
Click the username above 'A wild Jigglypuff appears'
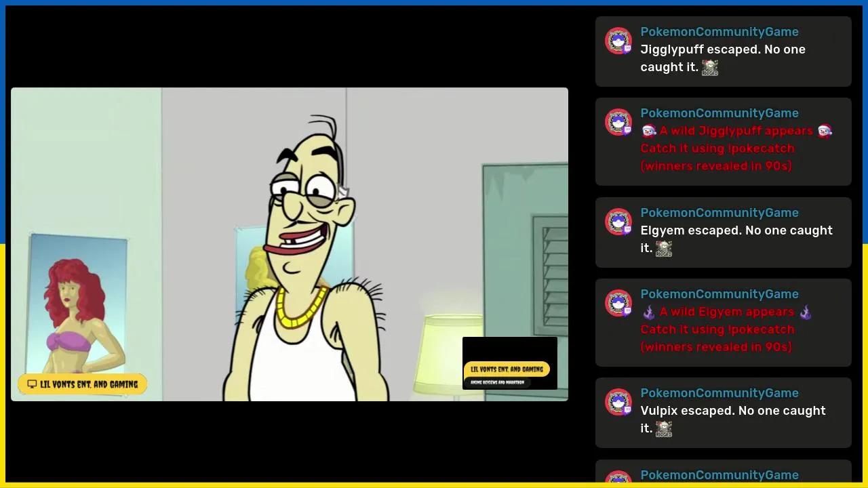pyautogui.click(x=719, y=113)
